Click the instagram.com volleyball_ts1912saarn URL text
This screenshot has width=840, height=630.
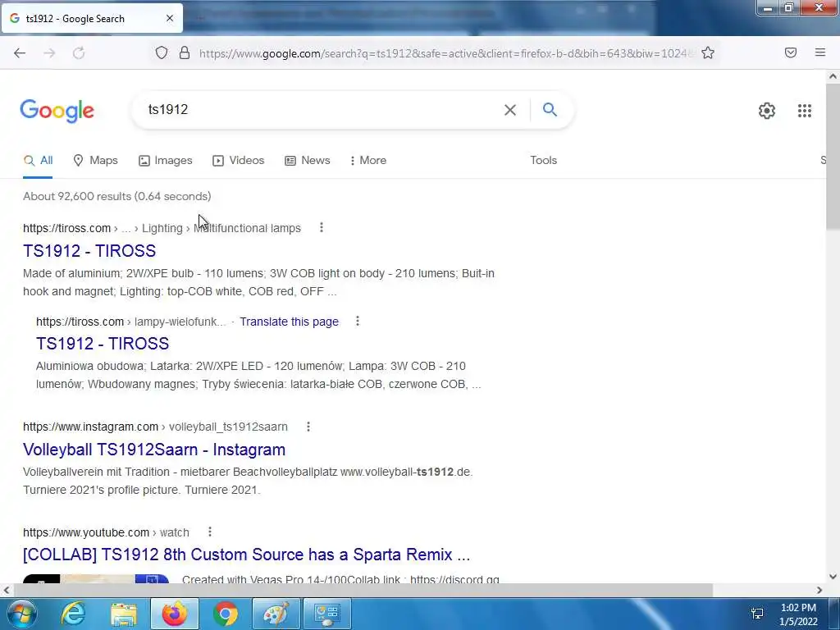point(155,427)
